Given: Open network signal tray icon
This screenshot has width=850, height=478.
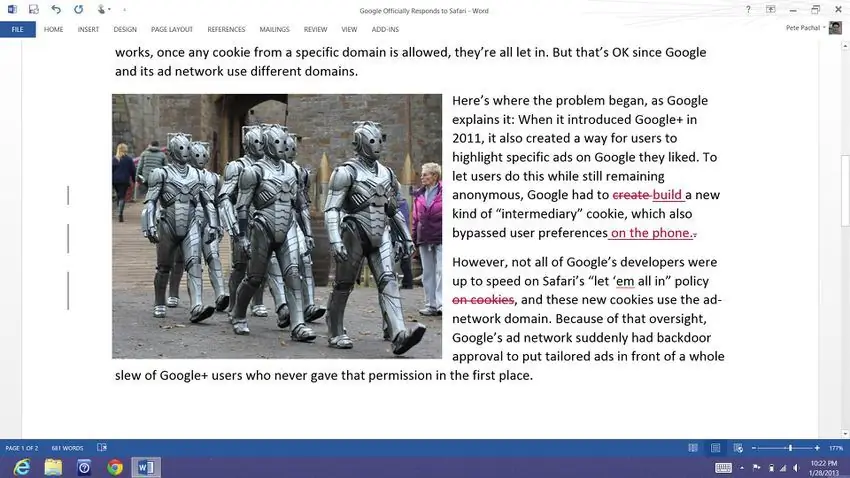Looking at the screenshot, I should click(783, 468).
